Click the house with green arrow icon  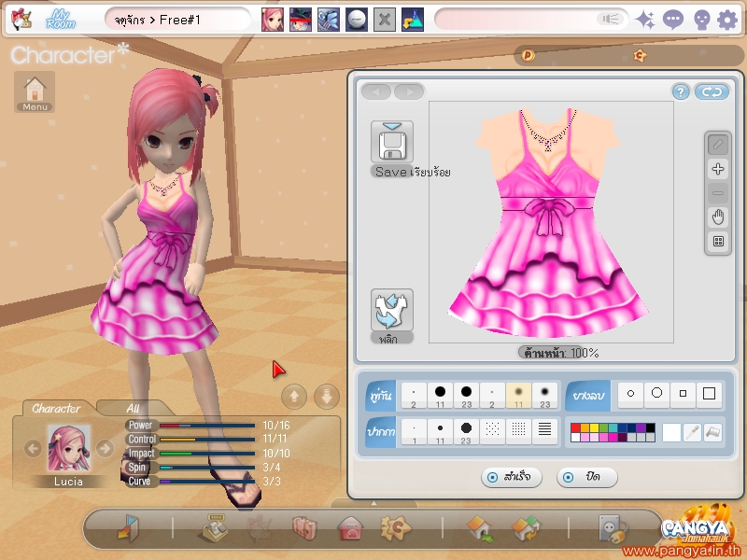click(x=481, y=529)
